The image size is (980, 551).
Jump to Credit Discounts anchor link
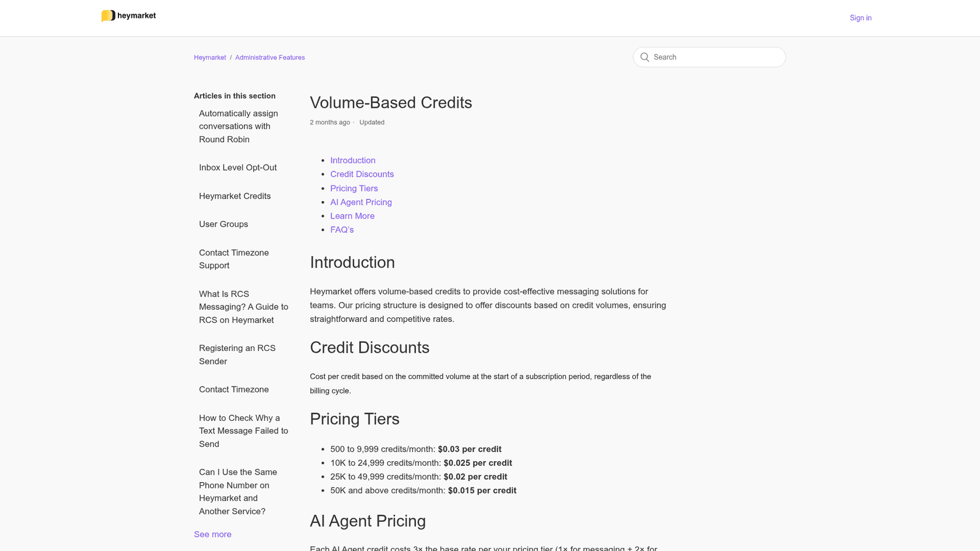pos(362,174)
